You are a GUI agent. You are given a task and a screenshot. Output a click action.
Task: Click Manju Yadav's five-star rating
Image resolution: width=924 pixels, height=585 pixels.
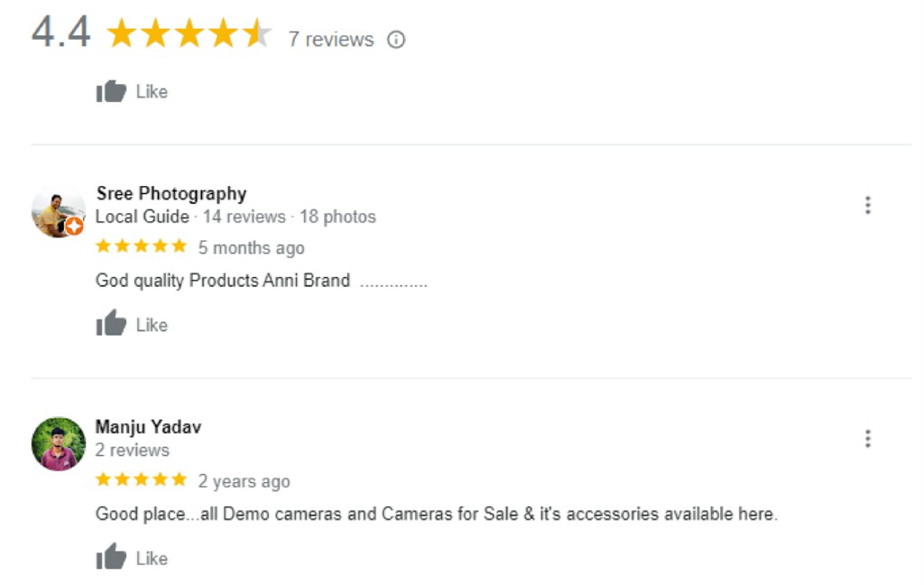(141, 480)
